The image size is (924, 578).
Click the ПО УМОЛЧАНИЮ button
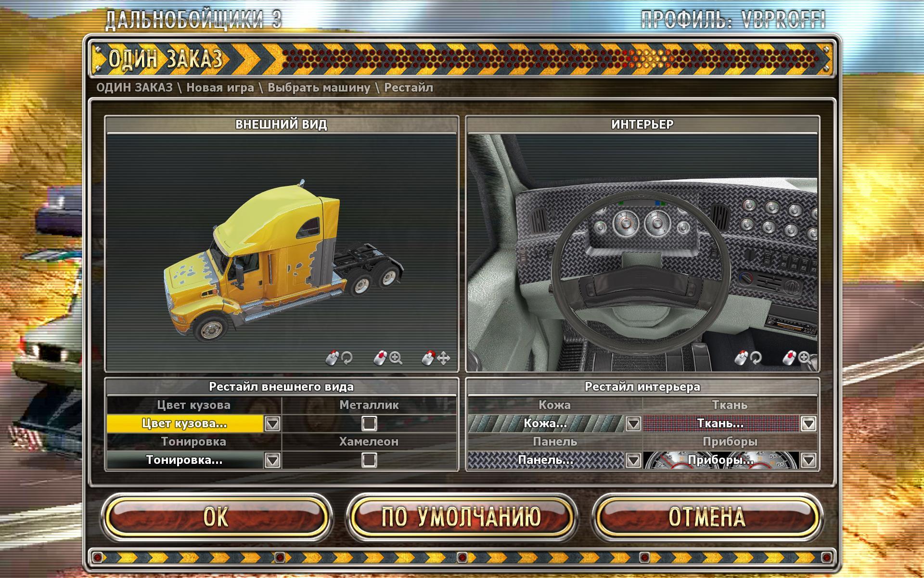[x=461, y=517]
